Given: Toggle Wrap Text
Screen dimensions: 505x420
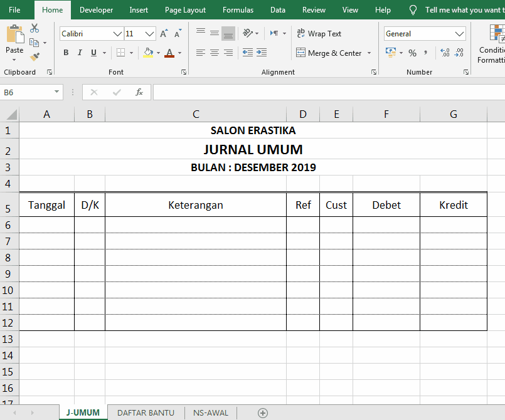Looking at the screenshot, I should point(319,33).
